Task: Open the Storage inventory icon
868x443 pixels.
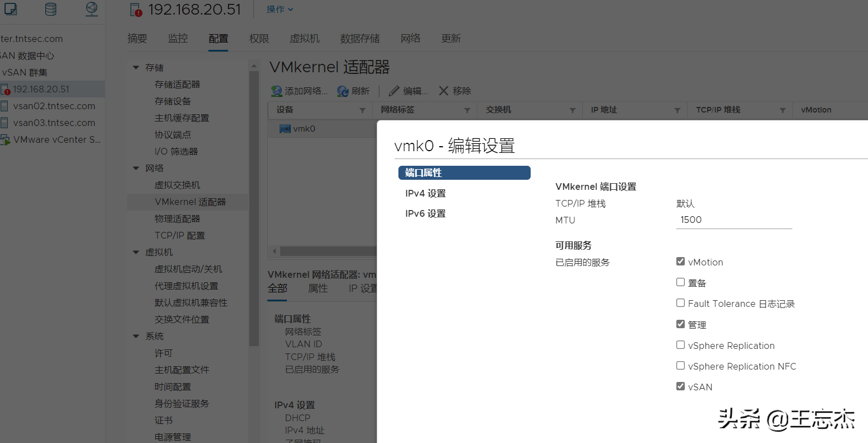Action: tap(50, 9)
